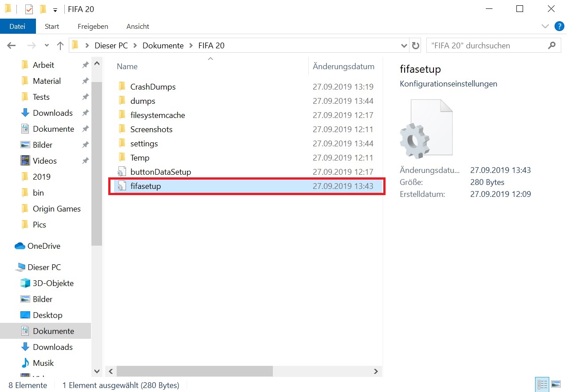Image resolution: width=567 pixels, height=392 pixels.
Task: Select the Screenshots folder
Action: pos(151,129)
